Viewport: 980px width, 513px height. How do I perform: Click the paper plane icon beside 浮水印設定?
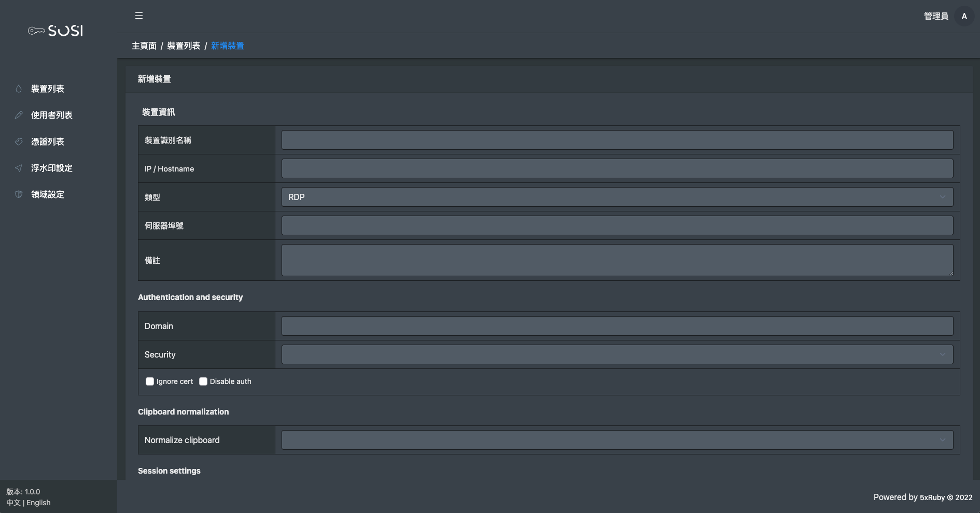tap(19, 168)
